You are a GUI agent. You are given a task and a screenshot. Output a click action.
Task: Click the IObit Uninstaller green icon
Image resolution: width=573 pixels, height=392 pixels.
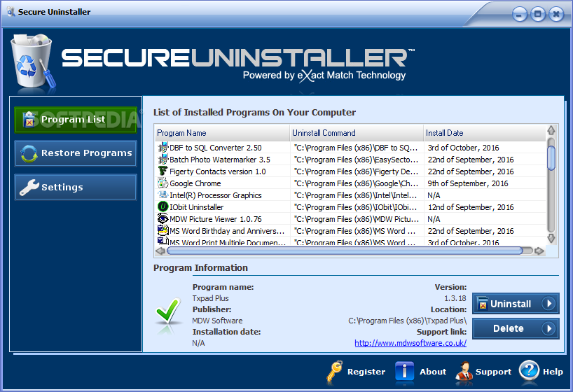(x=163, y=206)
